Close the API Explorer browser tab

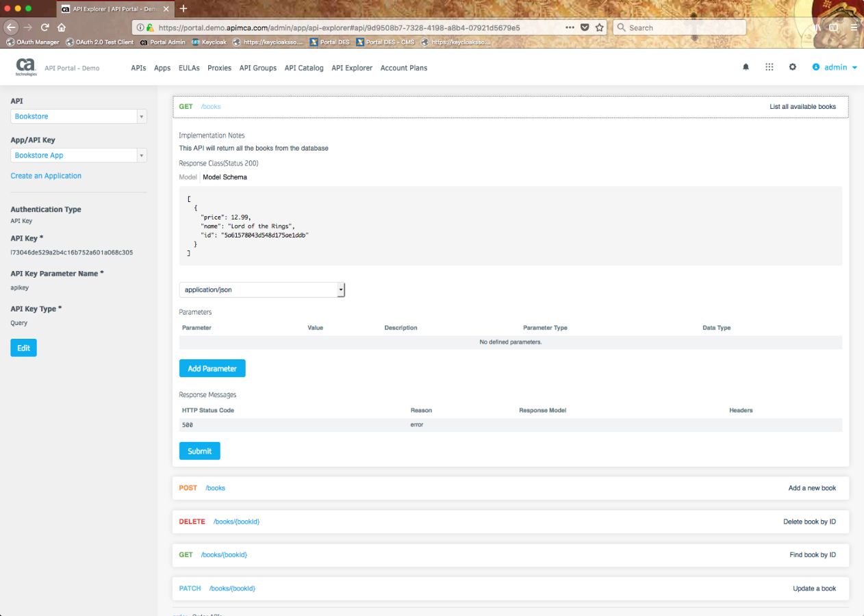tap(166, 9)
